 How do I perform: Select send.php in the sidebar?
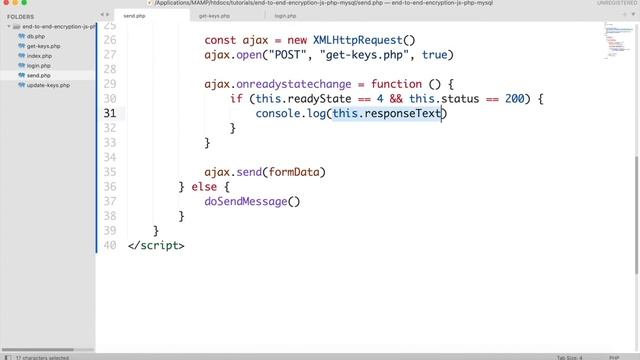39,76
